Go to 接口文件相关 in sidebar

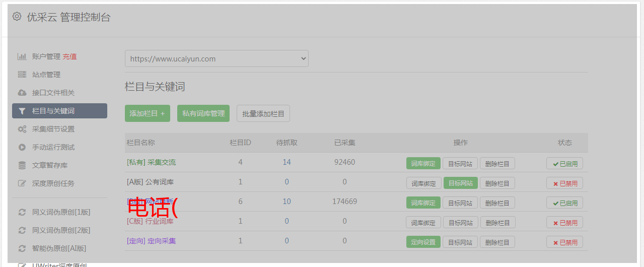(x=53, y=93)
